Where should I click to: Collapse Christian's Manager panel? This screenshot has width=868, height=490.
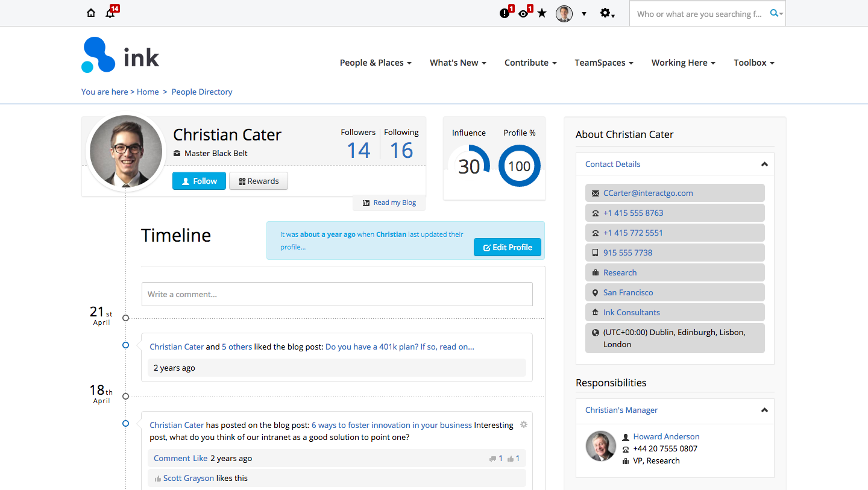pos(764,410)
